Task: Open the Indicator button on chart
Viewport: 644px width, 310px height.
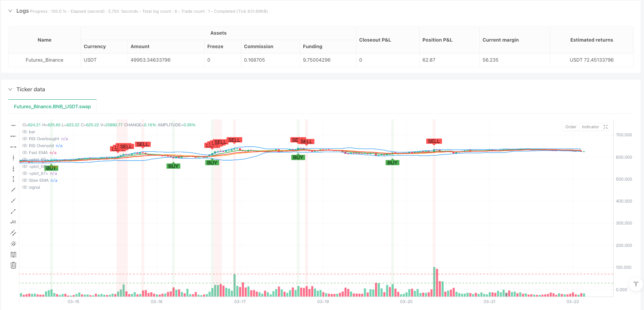Action: tap(590, 127)
